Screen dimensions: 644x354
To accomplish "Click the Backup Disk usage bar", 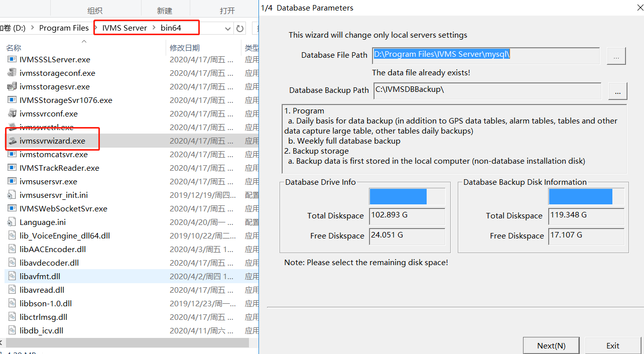I will point(586,196).
